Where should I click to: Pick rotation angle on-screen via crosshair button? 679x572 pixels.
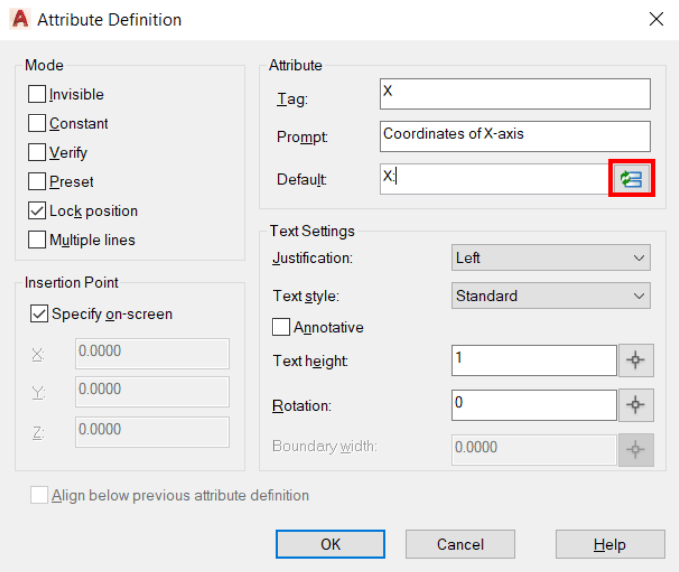636,405
